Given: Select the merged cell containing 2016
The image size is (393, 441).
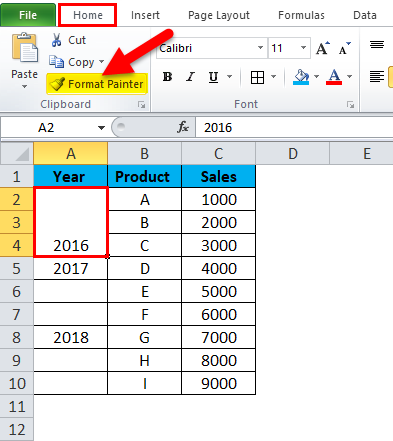Looking at the screenshot, I should (x=71, y=222).
